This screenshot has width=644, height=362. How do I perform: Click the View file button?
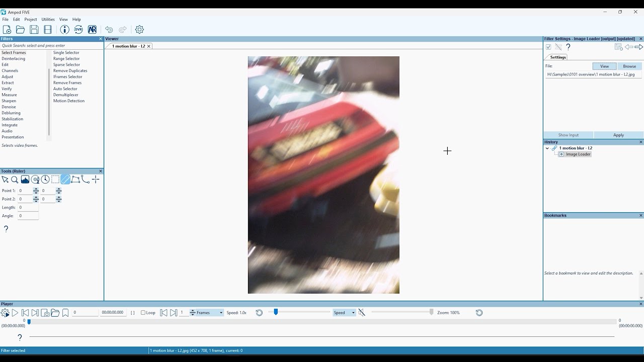point(604,66)
